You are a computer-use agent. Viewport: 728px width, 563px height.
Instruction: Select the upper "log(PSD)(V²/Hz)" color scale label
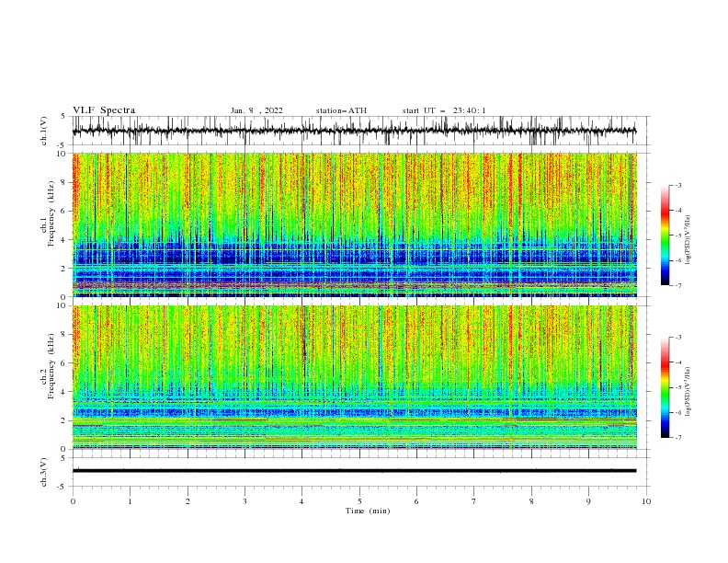[x=688, y=240]
